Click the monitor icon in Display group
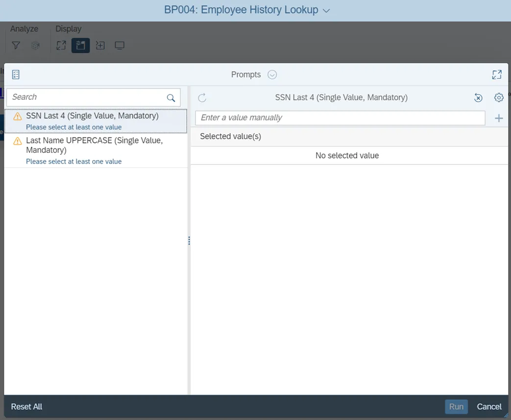 (x=120, y=46)
